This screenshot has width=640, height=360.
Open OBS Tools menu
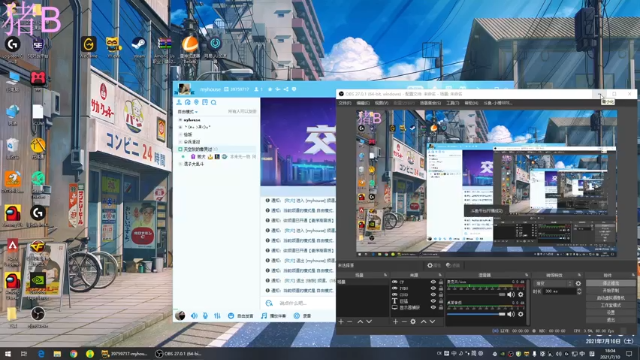[452, 103]
